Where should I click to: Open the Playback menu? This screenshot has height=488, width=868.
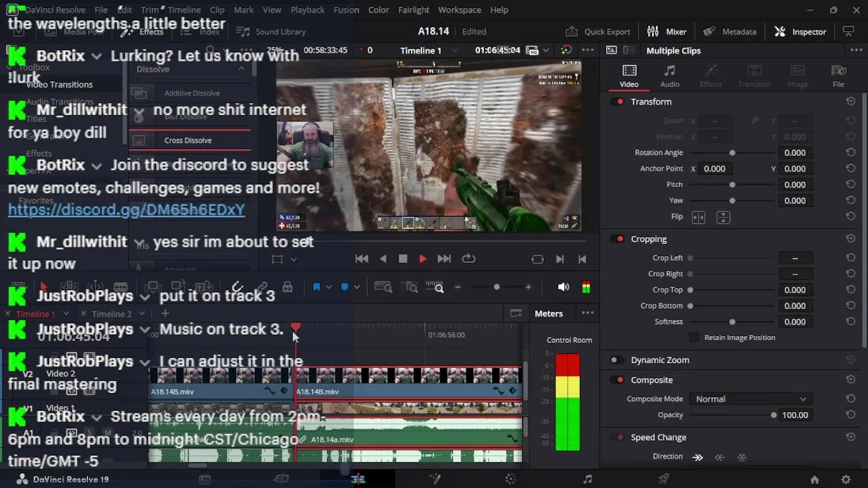click(307, 10)
